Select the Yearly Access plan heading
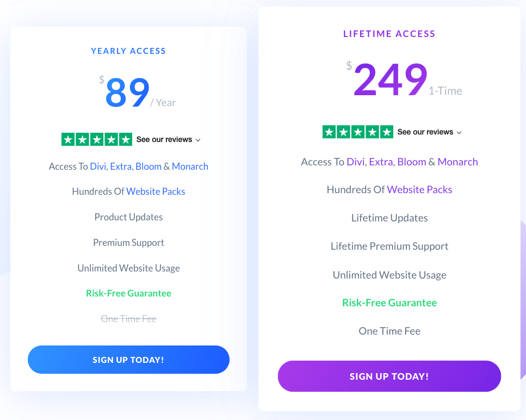Image resolution: width=526 pixels, height=420 pixels. click(128, 51)
